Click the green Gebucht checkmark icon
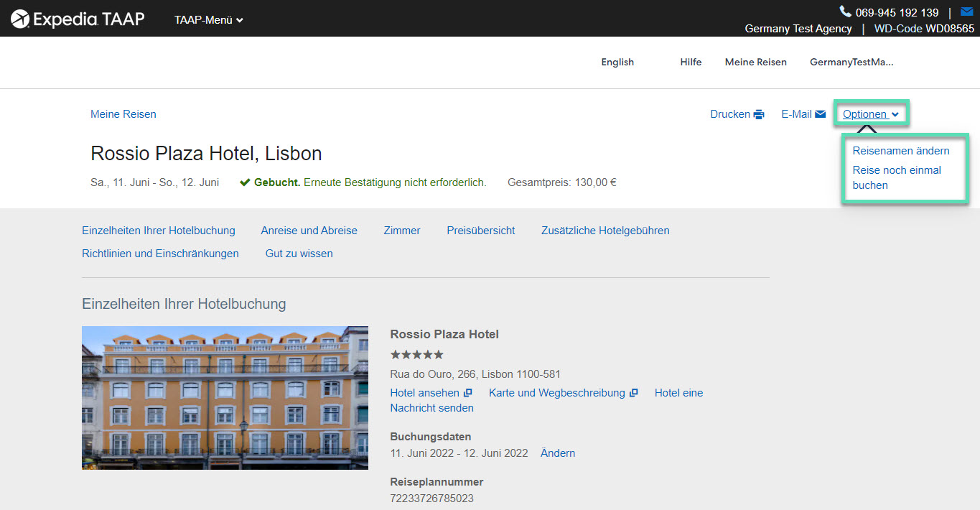 tap(245, 182)
